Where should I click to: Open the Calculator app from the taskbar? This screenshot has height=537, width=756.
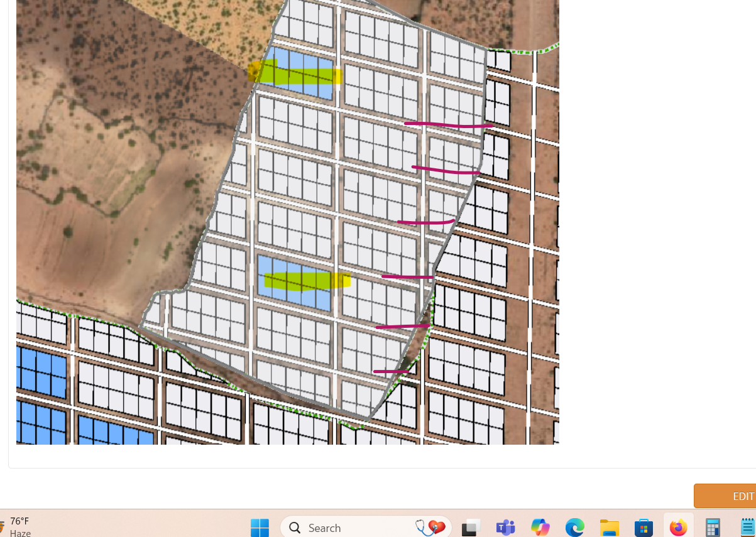pos(713,528)
